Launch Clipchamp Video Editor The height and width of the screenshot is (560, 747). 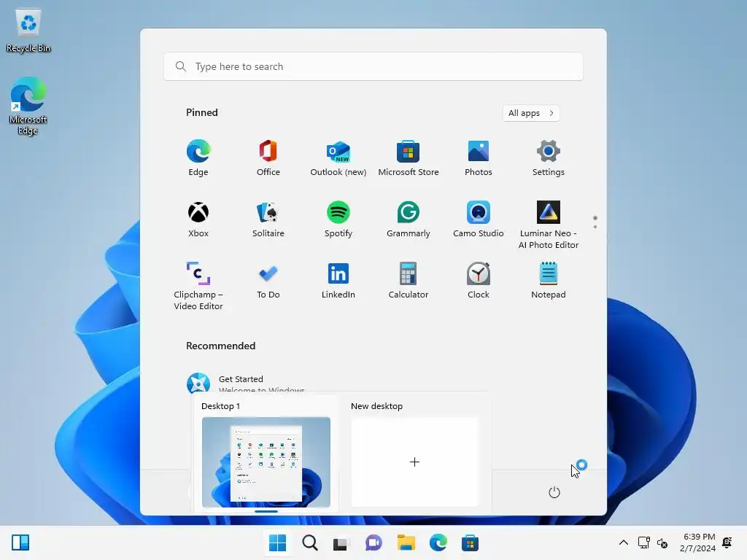tap(198, 286)
